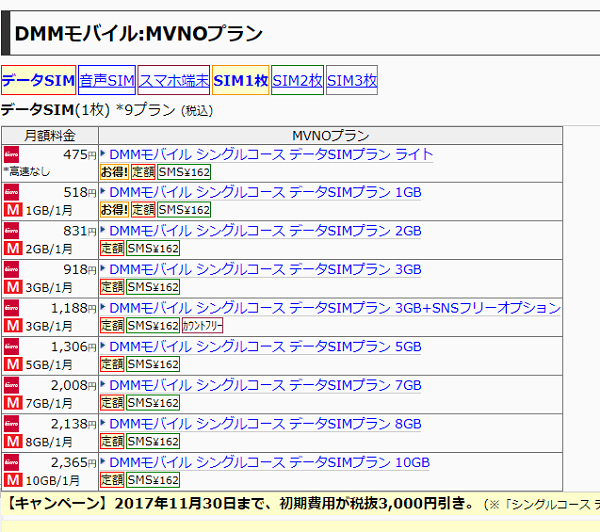This screenshot has height=532, width=600.
Task: Open the スマホ端末 tab
Action: pyautogui.click(x=174, y=80)
